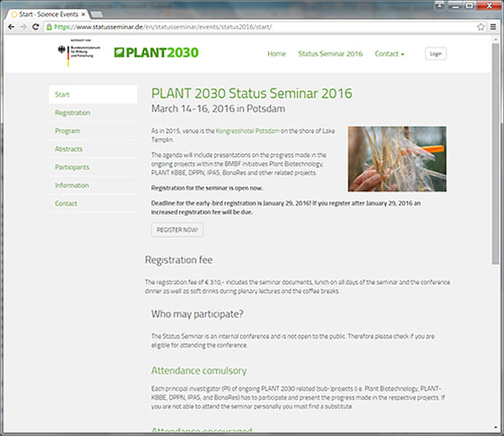Click the browser user profile icon
The image size is (504, 436).
439,6
